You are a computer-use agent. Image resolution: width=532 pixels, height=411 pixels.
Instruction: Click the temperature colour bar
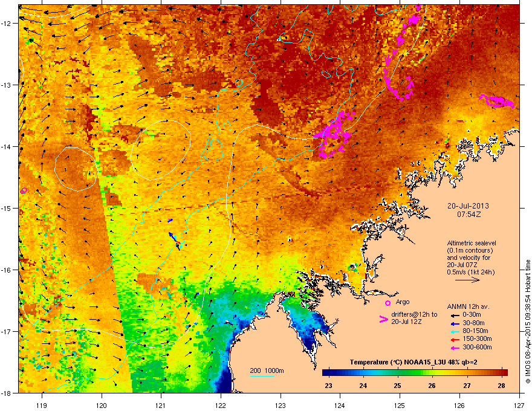(415, 372)
